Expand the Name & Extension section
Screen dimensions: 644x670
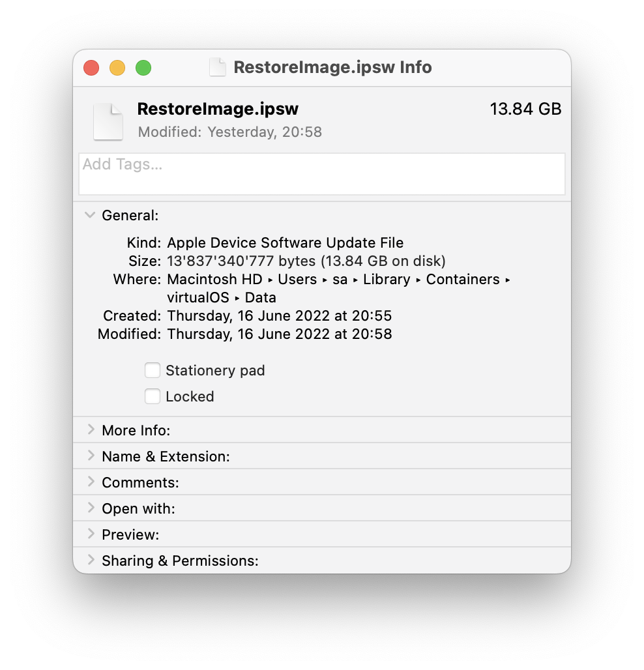coord(91,456)
